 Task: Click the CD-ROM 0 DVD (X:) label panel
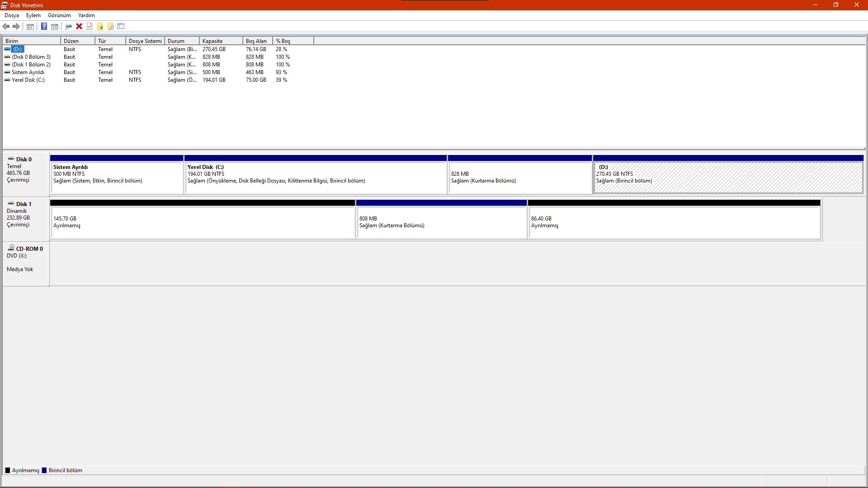click(x=26, y=263)
